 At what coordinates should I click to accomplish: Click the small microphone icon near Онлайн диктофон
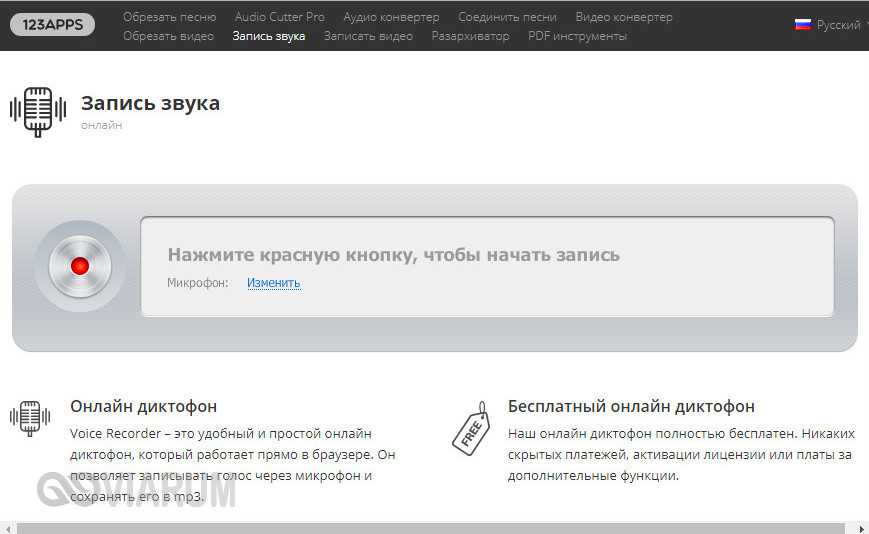(x=30, y=418)
